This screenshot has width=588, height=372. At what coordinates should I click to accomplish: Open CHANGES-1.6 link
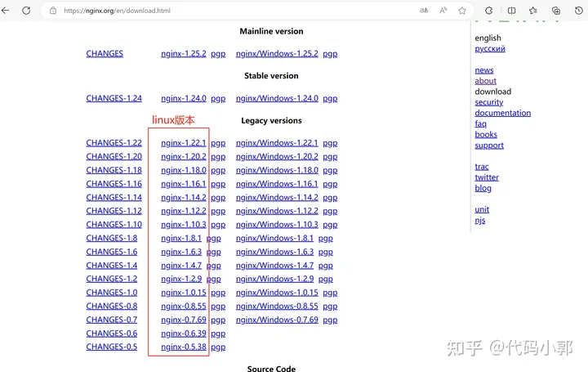[x=112, y=252]
